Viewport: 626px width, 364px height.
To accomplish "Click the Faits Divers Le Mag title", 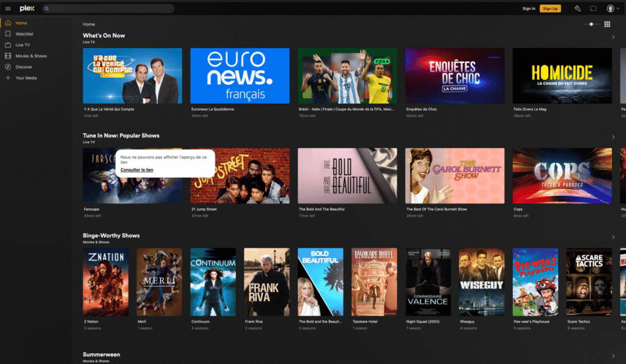I will [x=530, y=109].
